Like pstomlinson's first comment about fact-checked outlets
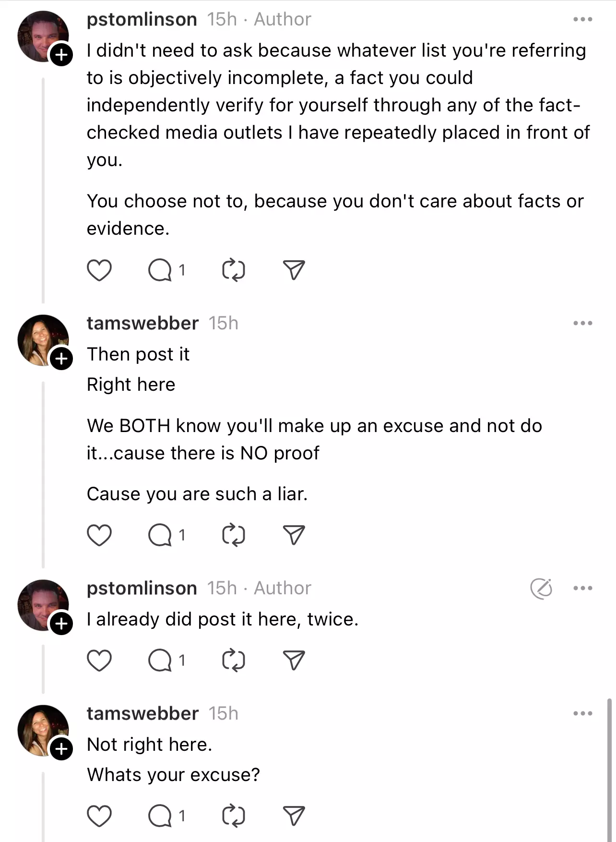 [99, 270]
